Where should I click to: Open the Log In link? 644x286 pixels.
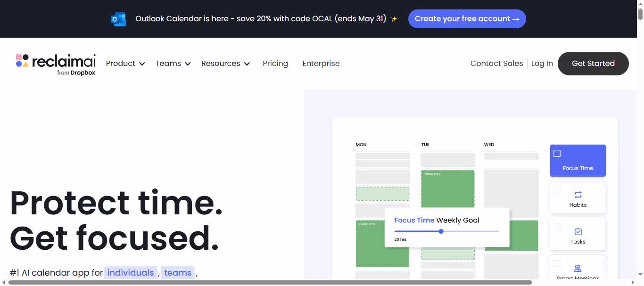[542, 63]
